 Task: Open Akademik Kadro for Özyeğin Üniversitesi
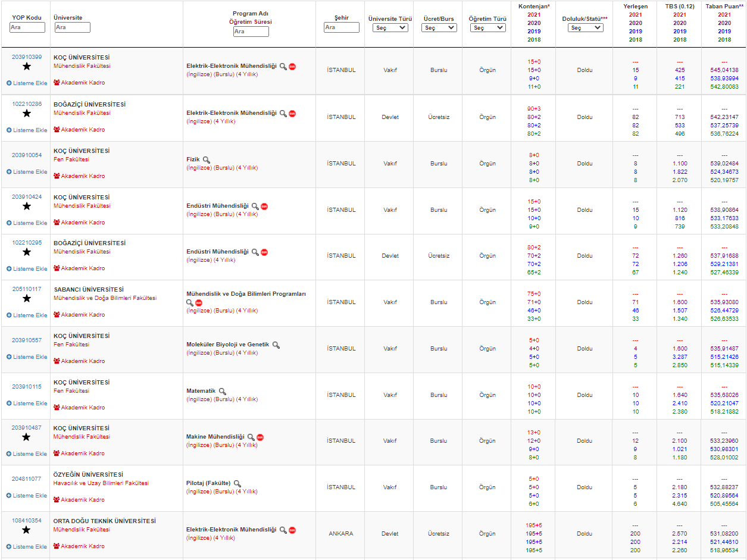[x=79, y=500]
